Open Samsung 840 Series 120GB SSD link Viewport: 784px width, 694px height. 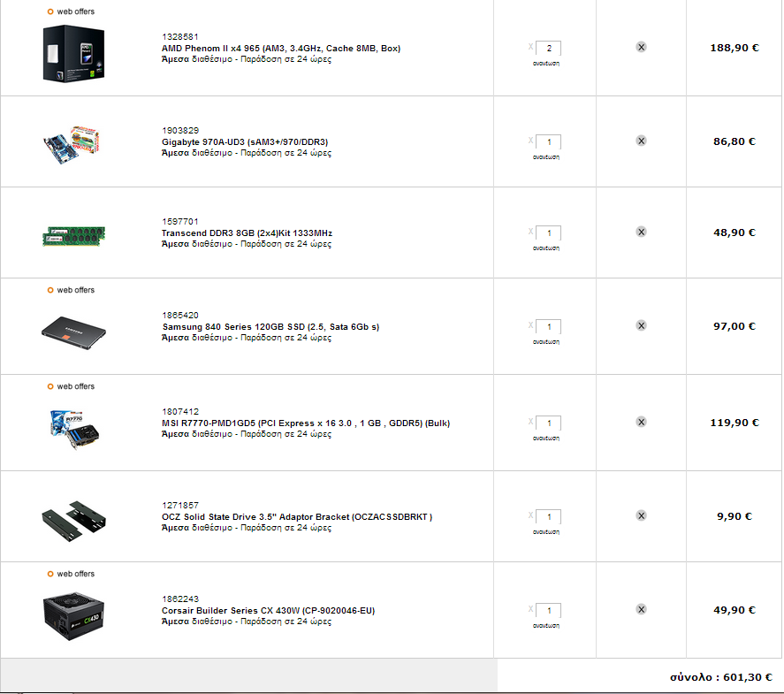tap(270, 327)
